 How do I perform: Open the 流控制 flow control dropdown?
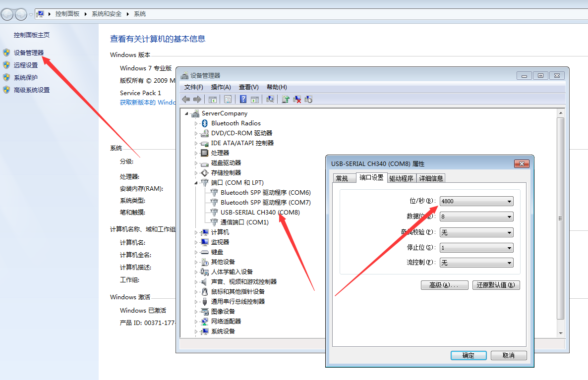click(476, 263)
